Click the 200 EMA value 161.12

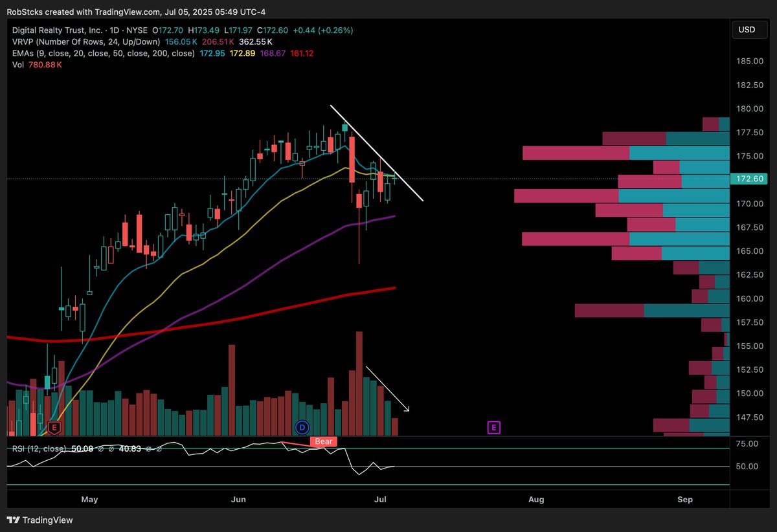pos(300,53)
